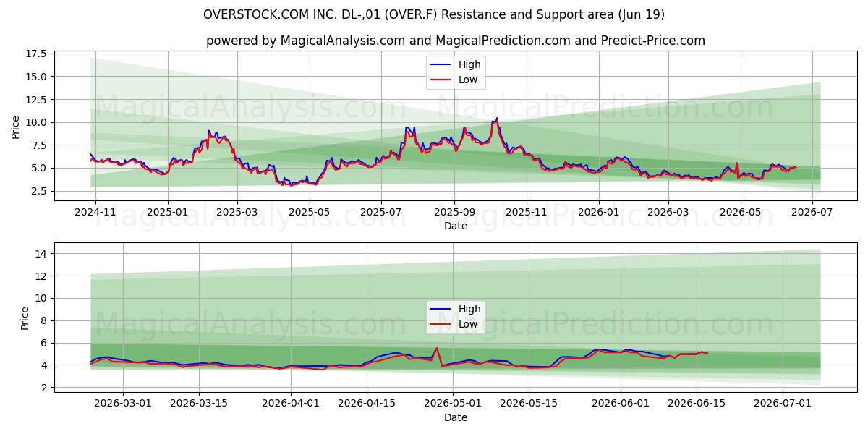This screenshot has height=434, width=868.
Task: Click the 2026-05 tick on the top chart
Action: point(740,212)
